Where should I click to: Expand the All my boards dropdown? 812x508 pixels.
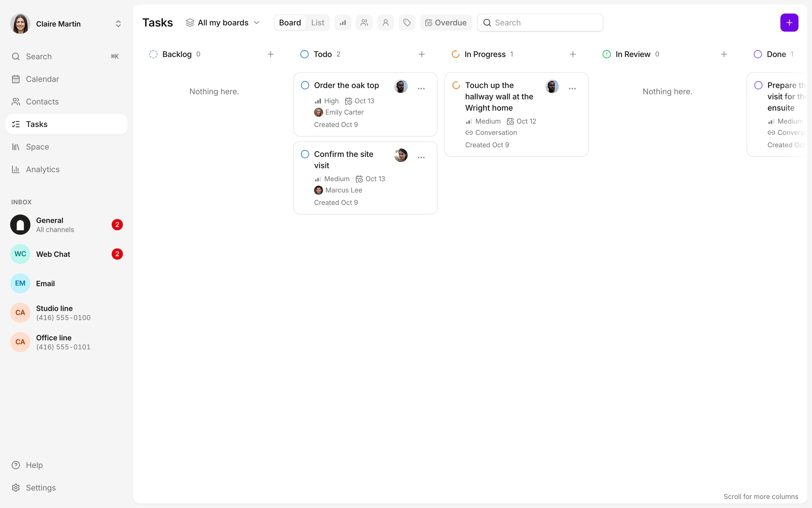point(223,23)
